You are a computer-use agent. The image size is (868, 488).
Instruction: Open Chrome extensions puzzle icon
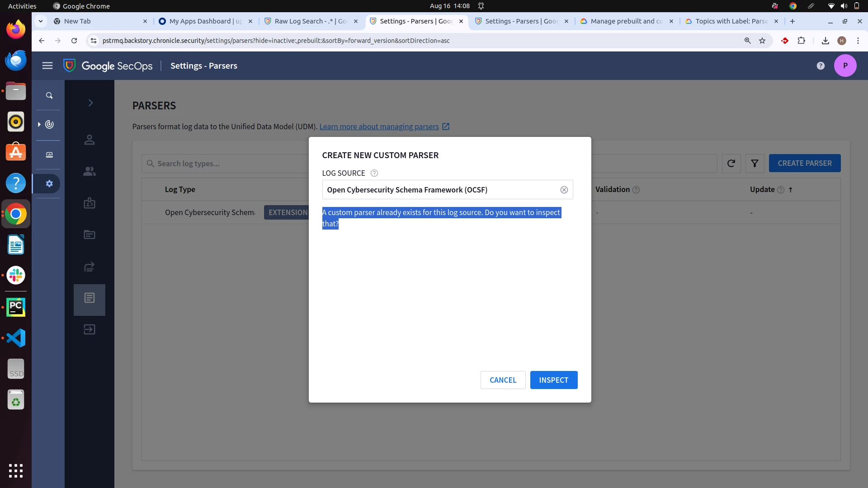click(x=801, y=41)
